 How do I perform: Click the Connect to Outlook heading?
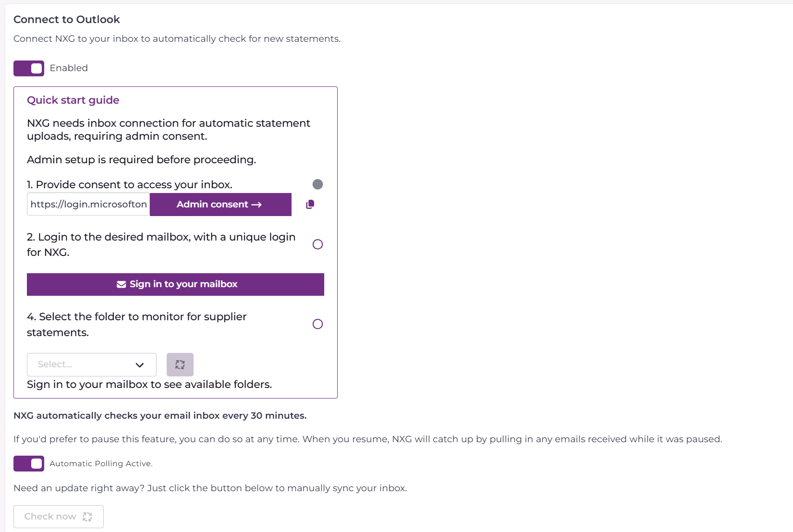coord(67,20)
